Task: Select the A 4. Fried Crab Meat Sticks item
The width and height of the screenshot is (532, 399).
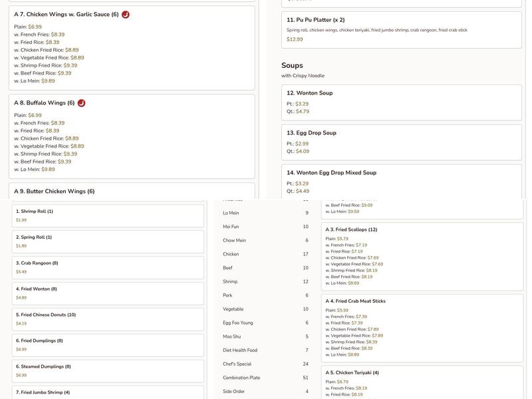Action: click(x=422, y=328)
